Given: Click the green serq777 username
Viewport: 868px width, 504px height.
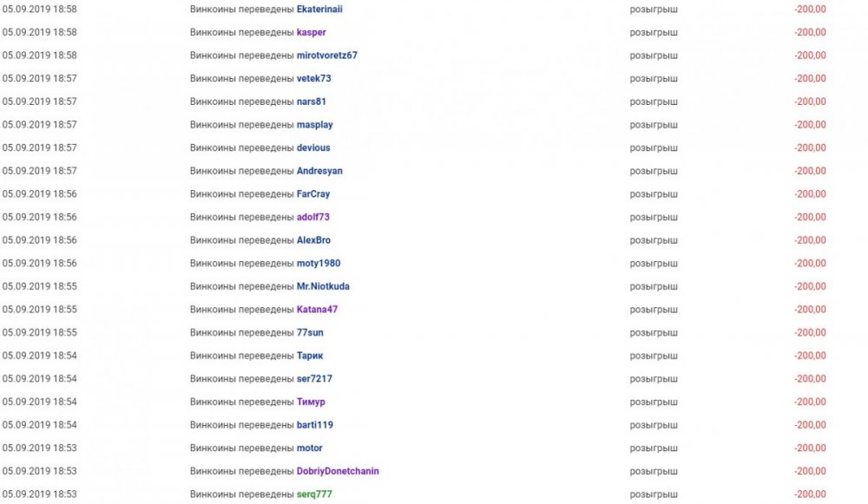Looking at the screenshot, I should [x=314, y=494].
